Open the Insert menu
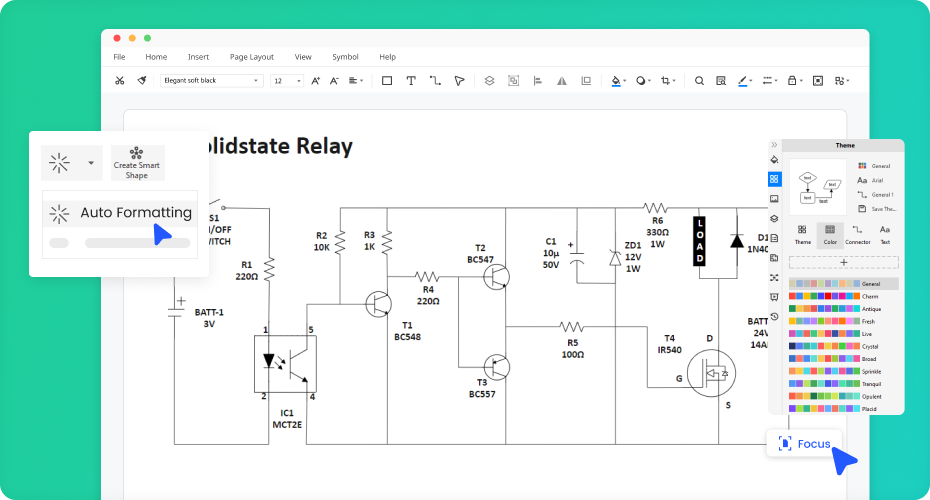The width and height of the screenshot is (930, 500). (x=198, y=57)
